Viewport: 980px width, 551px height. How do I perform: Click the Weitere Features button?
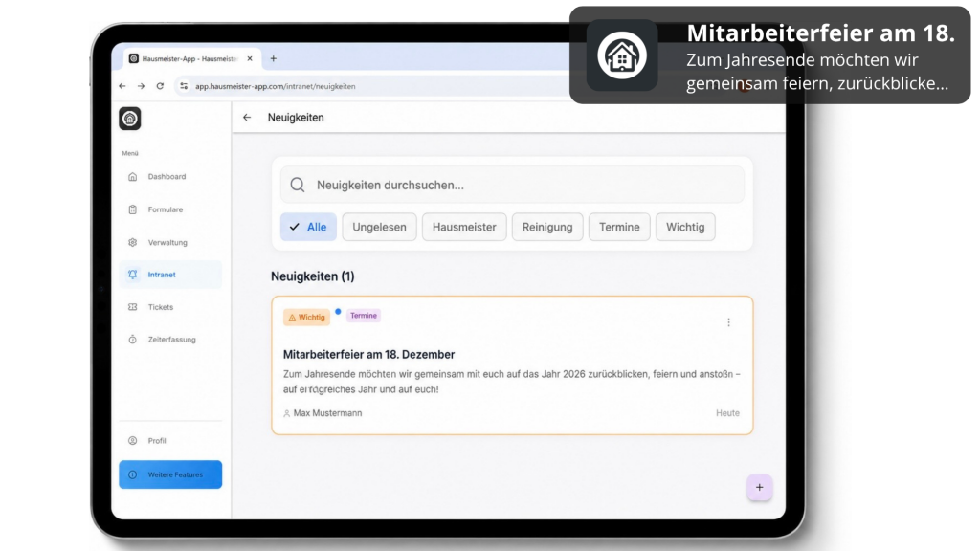(170, 474)
